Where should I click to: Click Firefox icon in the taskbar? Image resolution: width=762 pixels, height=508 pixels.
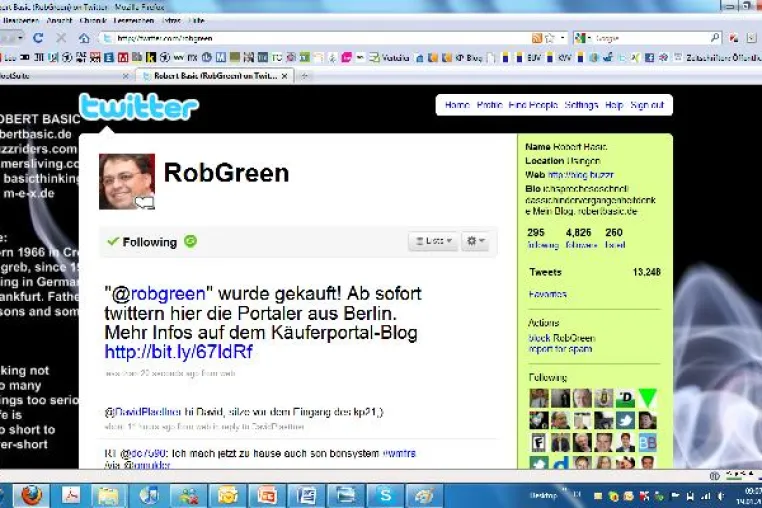pyautogui.click(x=32, y=495)
